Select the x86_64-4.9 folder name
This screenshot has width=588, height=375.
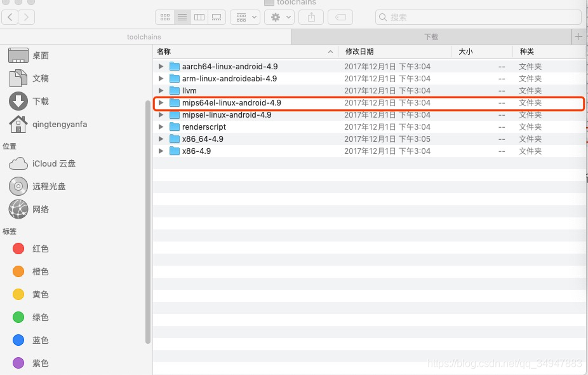203,139
